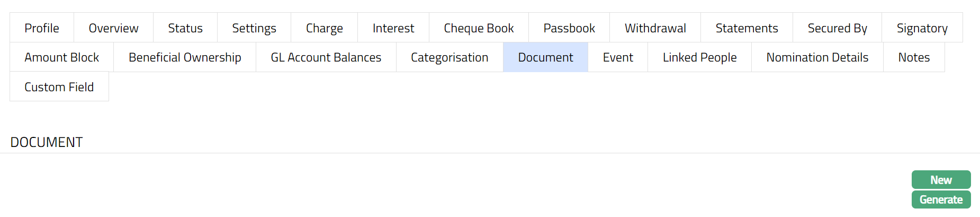Image resolution: width=980 pixels, height=217 pixels.
Task: Open the Categorisation tab
Action: coord(449,57)
